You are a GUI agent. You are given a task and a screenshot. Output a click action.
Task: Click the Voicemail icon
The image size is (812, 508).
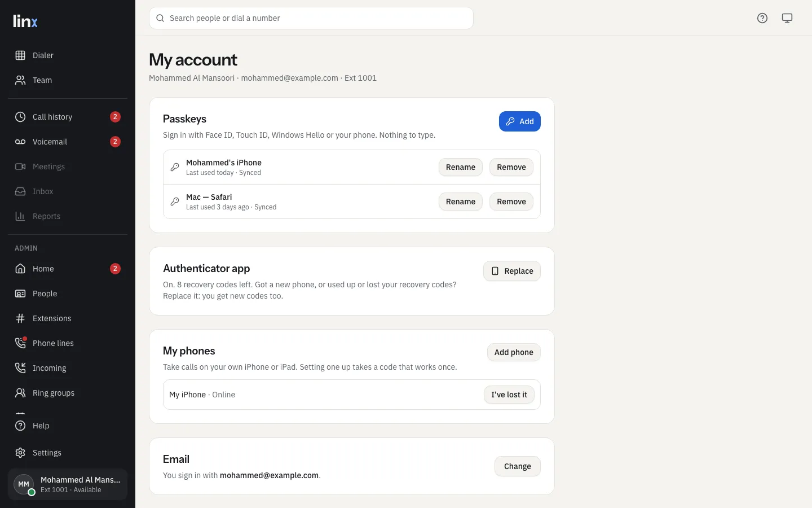(x=20, y=142)
